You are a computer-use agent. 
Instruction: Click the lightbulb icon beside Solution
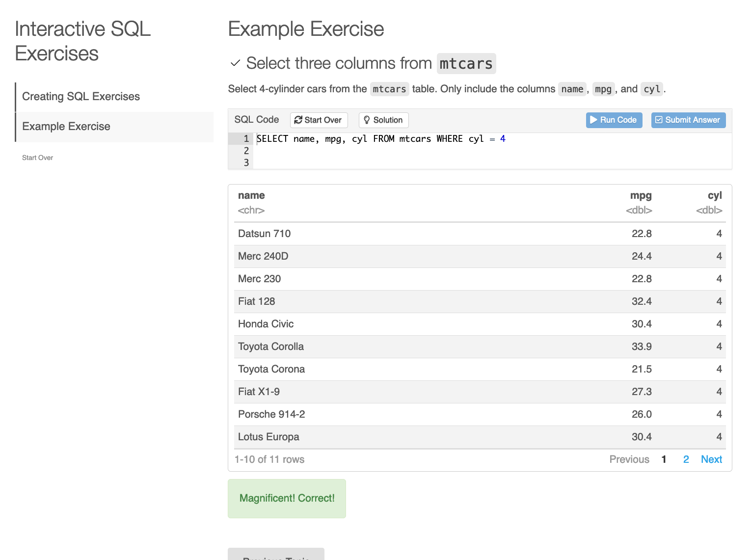(x=366, y=120)
